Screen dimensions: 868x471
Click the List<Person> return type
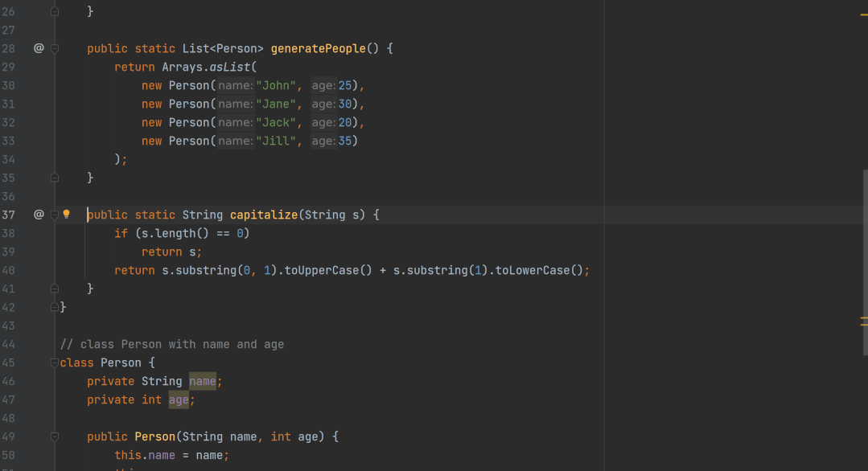(223, 49)
